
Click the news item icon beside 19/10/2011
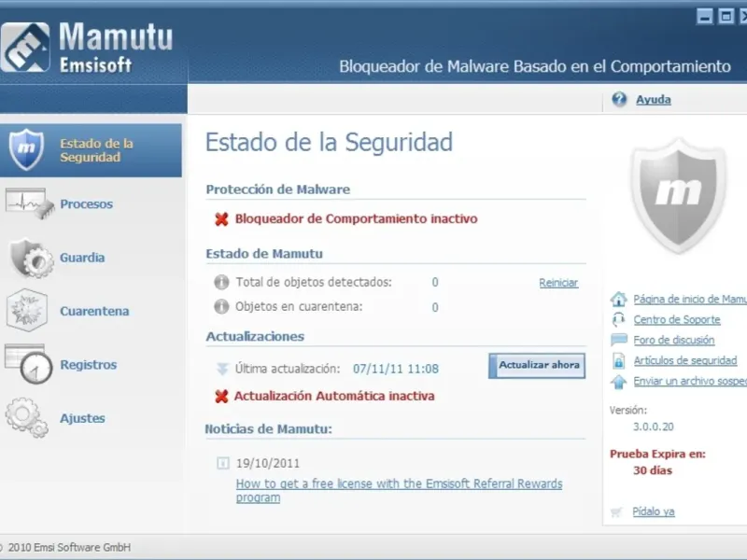coord(223,463)
